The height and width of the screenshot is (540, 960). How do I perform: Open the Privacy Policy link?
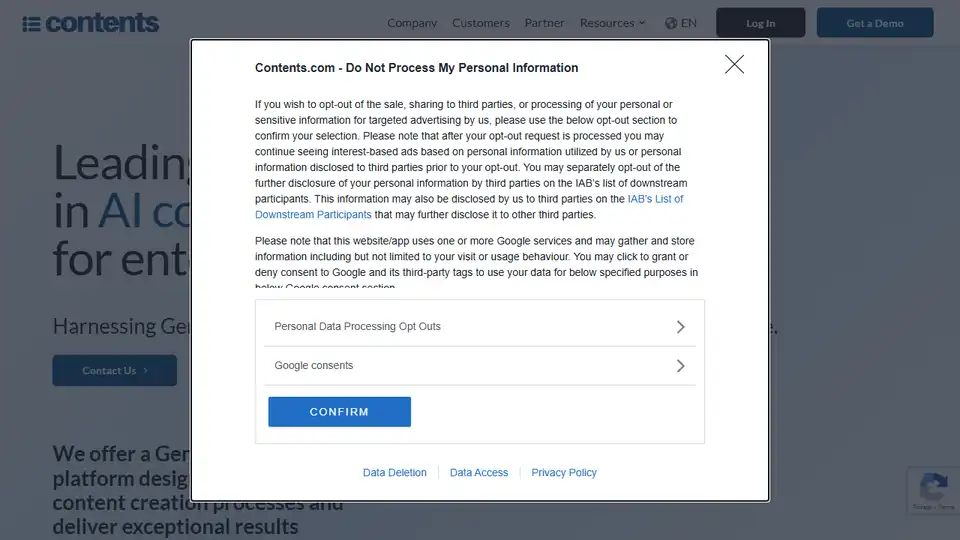tap(564, 473)
